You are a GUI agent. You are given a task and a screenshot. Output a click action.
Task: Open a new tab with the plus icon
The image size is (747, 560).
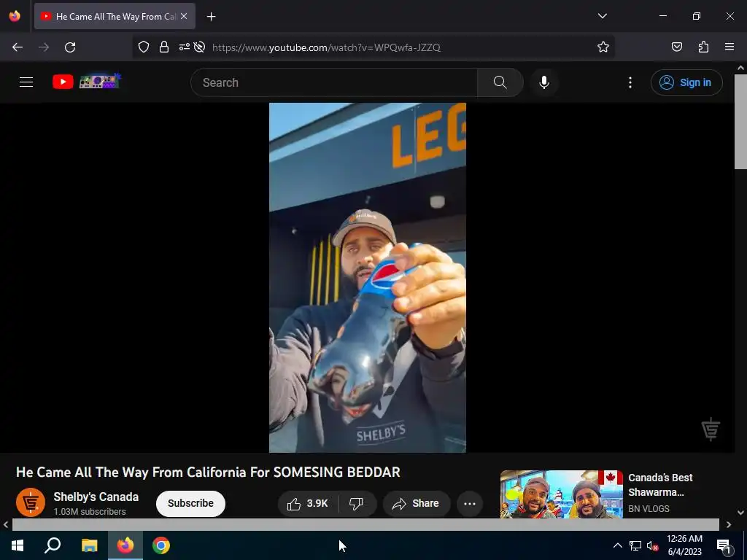coord(211,17)
